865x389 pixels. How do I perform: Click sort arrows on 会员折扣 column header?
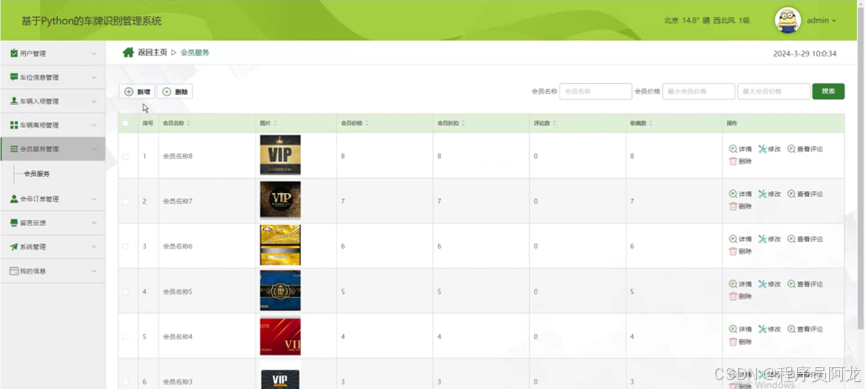click(x=463, y=124)
